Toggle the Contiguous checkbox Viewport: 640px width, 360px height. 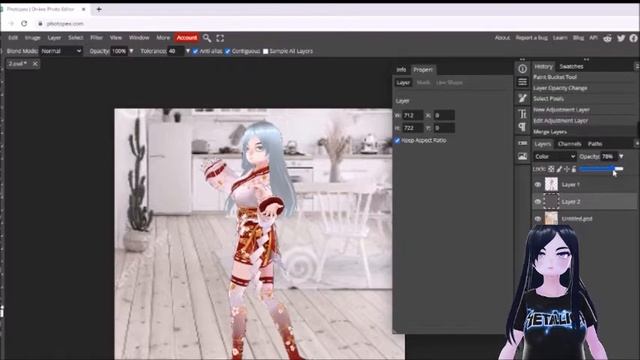coord(228,51)
